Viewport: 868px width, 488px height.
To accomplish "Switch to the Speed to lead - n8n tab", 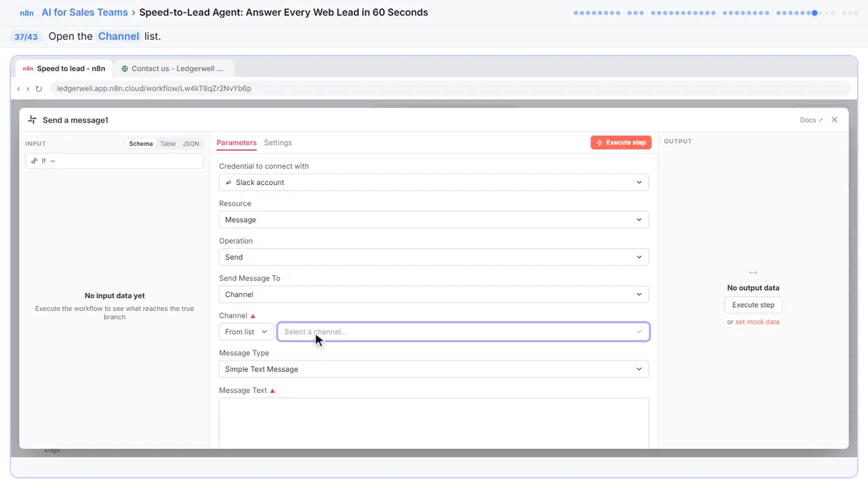I will click(64, 68).
